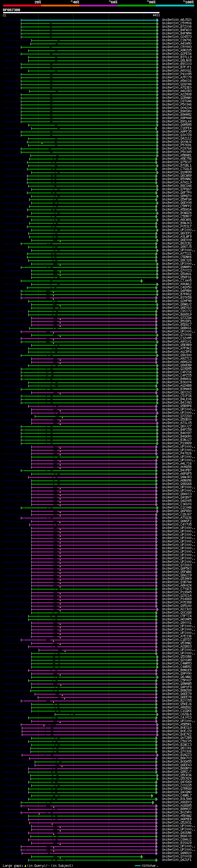This screenshot has width=197, height=868.
Task: Click the orange identity legend segment
Action: (x=60, y=6)
